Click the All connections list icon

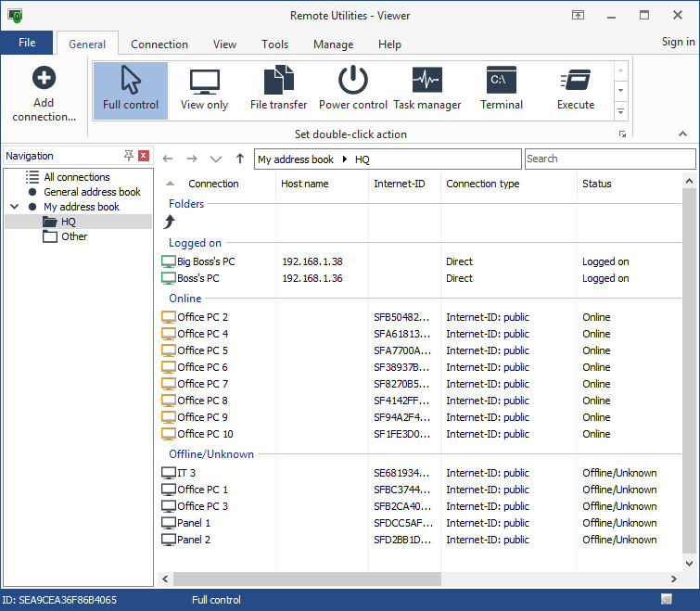(x=32, y=177)
